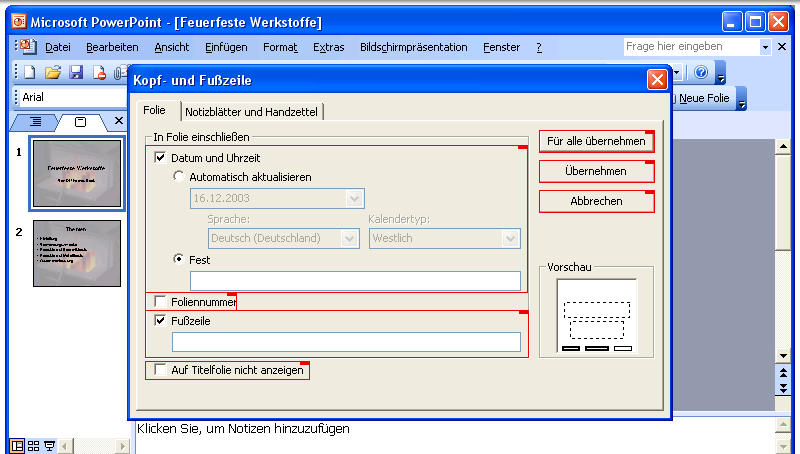Open the ? help menu
The image size is (800, 454).
[539, 47]
